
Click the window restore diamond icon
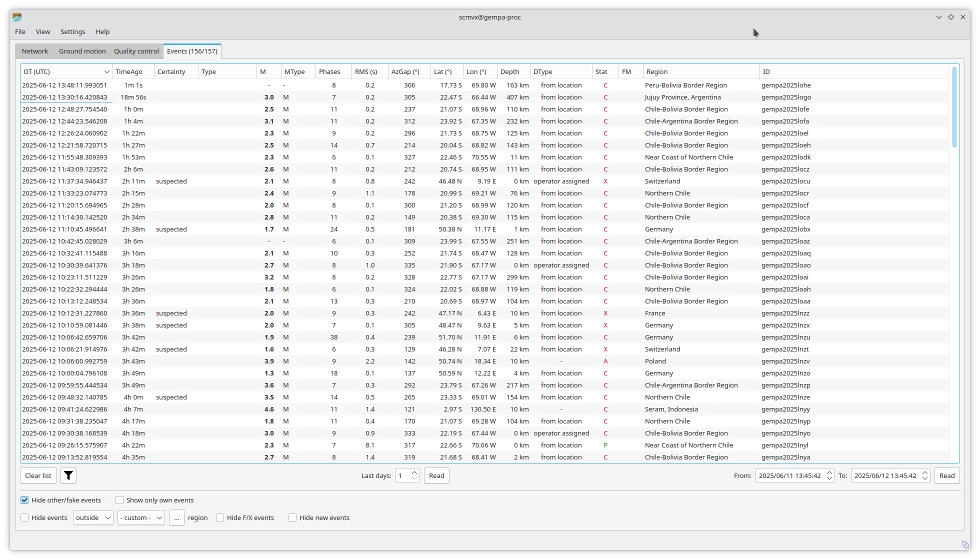(x=951, y=17)
